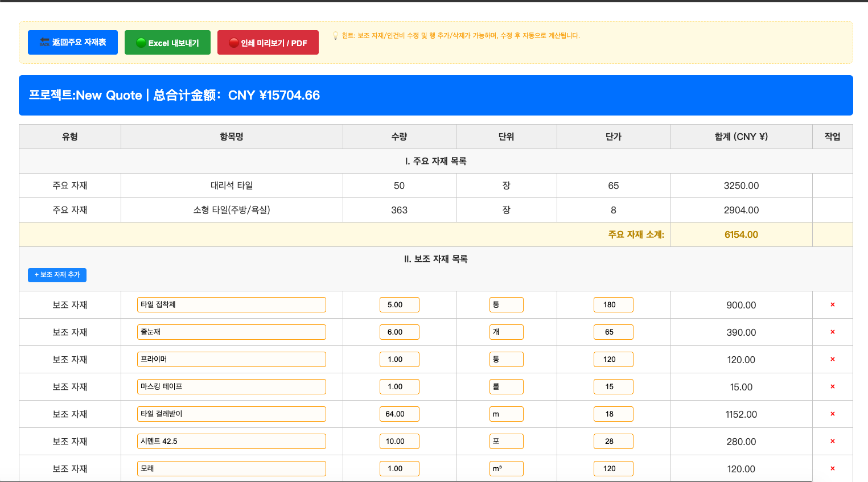This screenshot has width=868, height=482.
Task: Change the 타일 접착제 quantity 5.00
Action: [400, 304]
